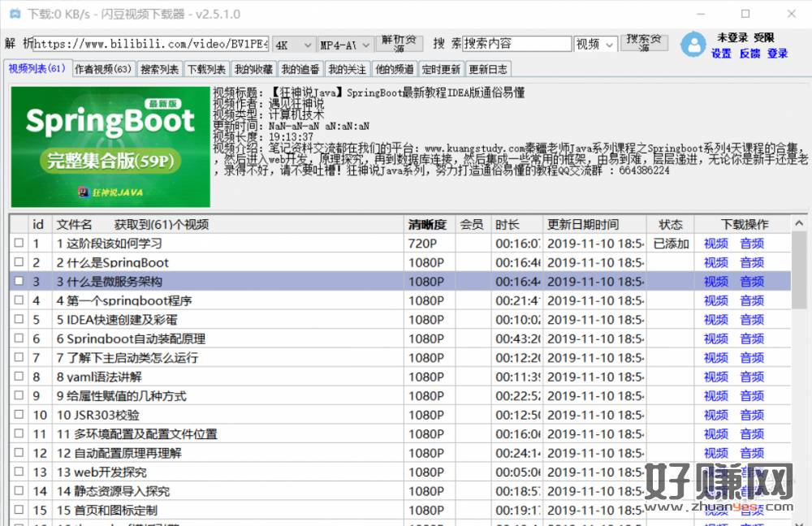Sort the list by 清晰度 column header

427,224
